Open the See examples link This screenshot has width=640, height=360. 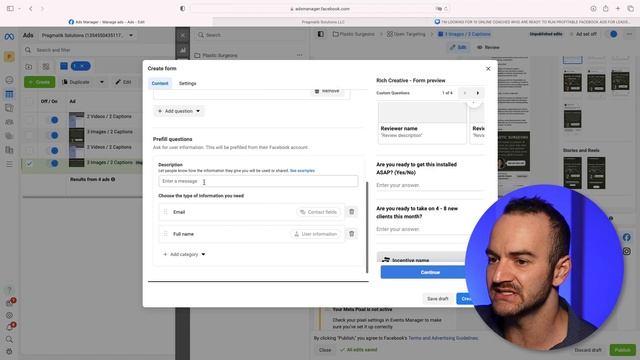coord(302,171)
